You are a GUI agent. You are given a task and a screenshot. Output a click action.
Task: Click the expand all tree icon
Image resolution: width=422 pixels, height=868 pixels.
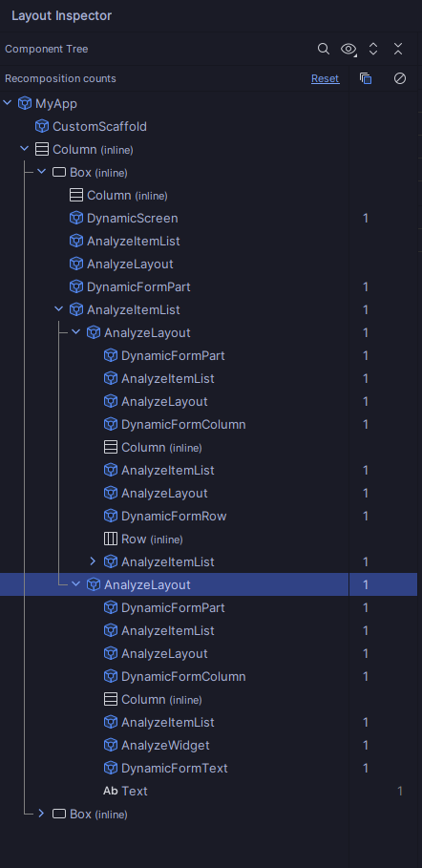coord(373,49)
